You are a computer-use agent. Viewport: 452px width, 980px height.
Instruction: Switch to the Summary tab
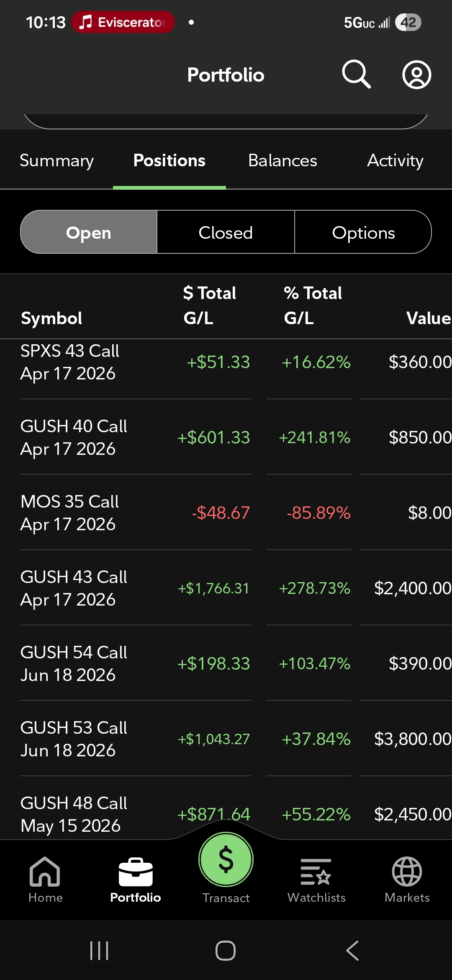point(56,161)
